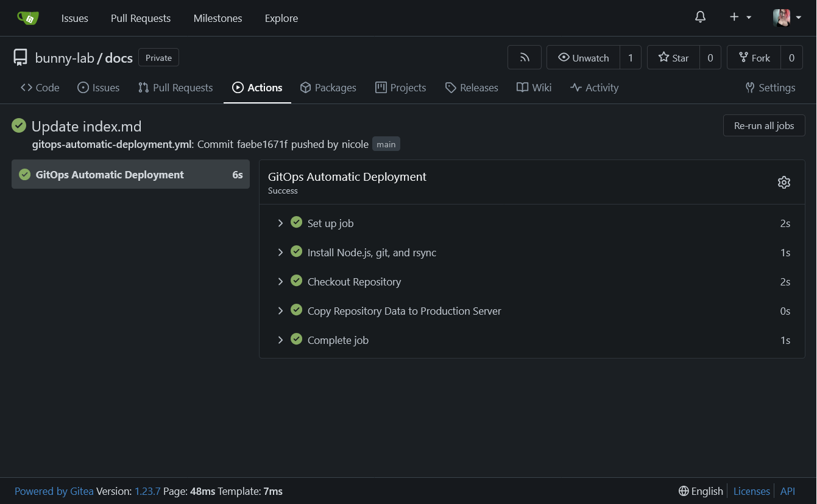Click the Re-run all jobs button
The width and height of the screenshot is (817, 504).
coord(763,125)
